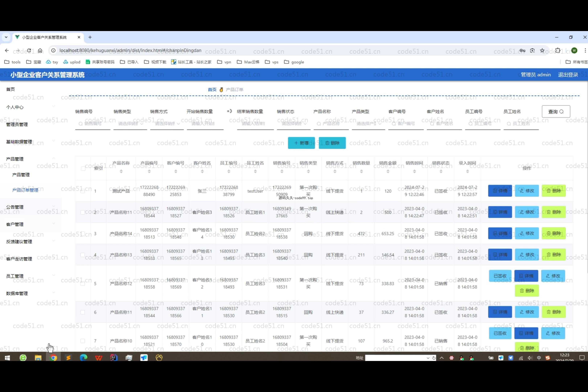Tick checkbox for row 6

pos(83,312)
